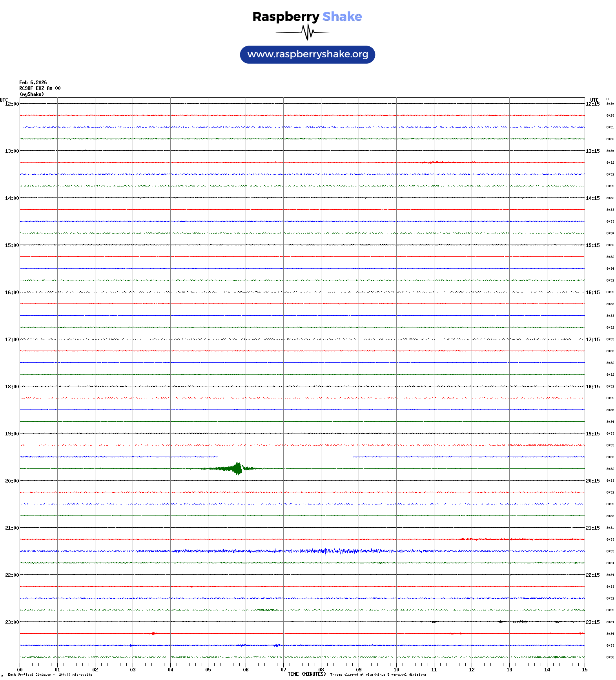The height and width of the screenshot is (680, 616).
Task: Click the 00 minute tick label on bottom axis
Action: pyautogui.click(x=20, y=670)
